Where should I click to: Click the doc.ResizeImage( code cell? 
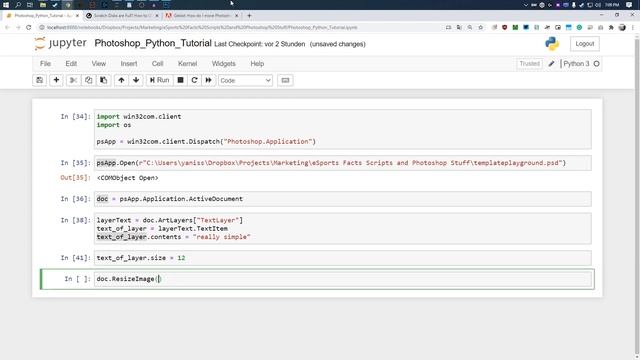342,279
